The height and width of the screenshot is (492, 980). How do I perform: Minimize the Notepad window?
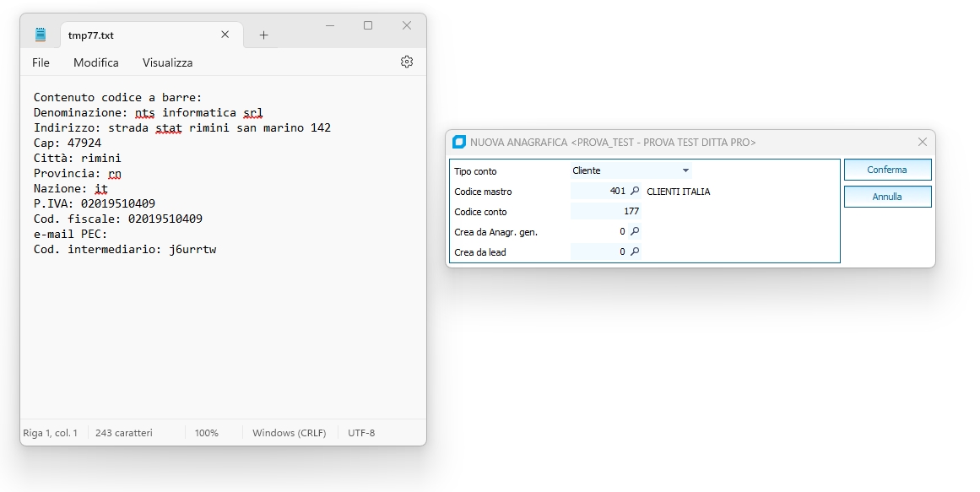tap(330, 25)
